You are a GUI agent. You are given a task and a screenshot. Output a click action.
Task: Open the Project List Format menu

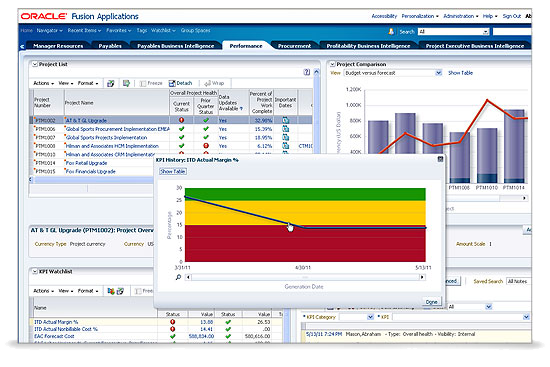[88, 84]
